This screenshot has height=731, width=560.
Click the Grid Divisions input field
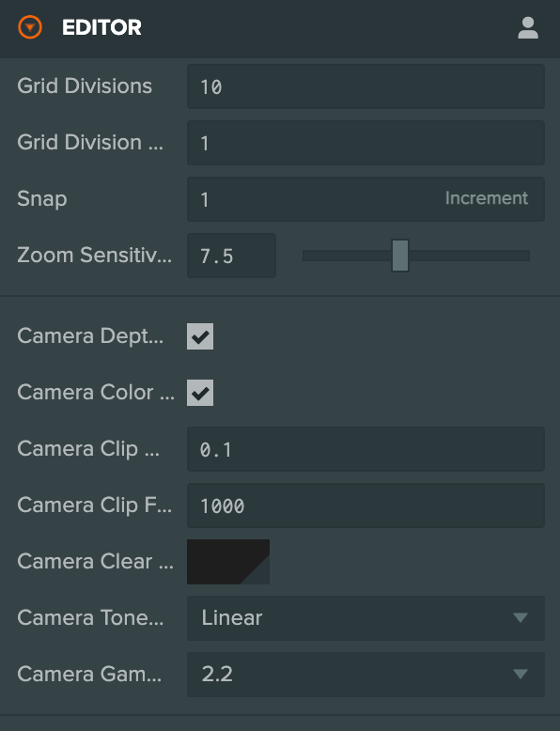point(366,86)
